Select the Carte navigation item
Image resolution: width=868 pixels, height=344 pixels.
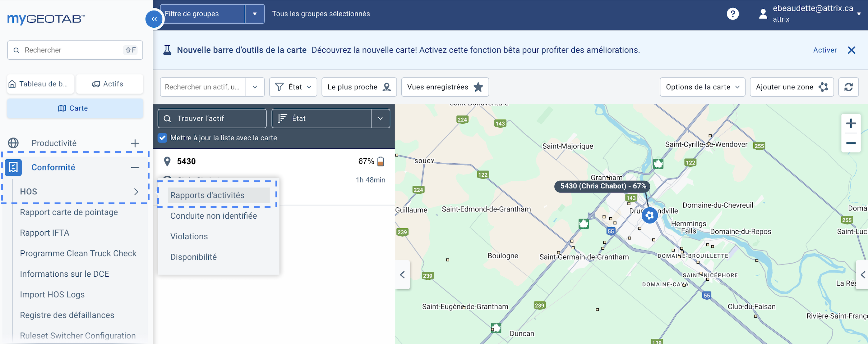click(x=75, y=108)
